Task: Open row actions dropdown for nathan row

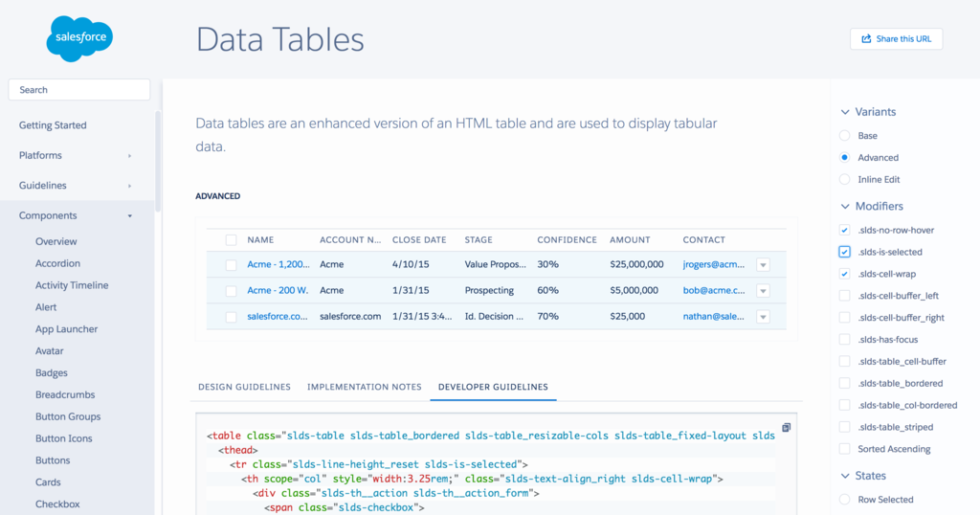Action: click(x=763, y=317)
